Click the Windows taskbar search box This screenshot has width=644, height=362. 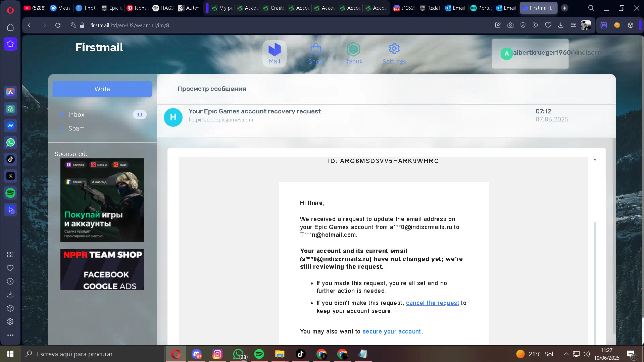point(93,354)
